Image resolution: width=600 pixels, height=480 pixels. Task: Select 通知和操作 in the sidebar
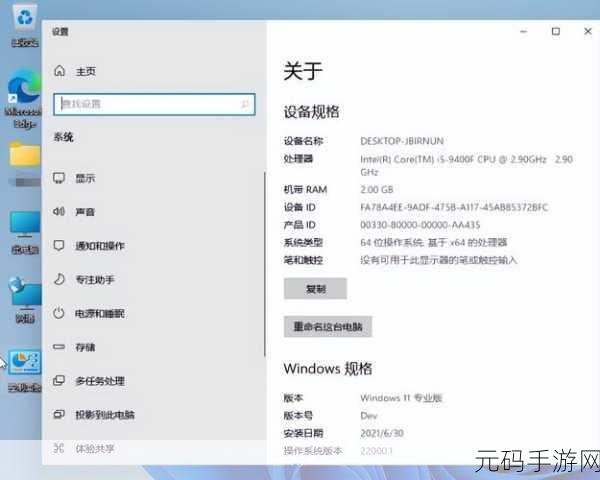pyautogui.click(x=100, y=246)
